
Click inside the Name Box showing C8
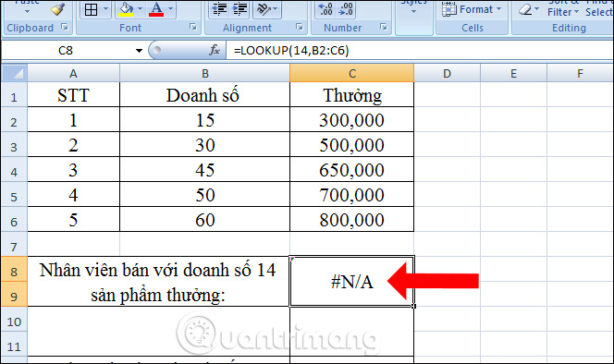(x=67, y=51)
